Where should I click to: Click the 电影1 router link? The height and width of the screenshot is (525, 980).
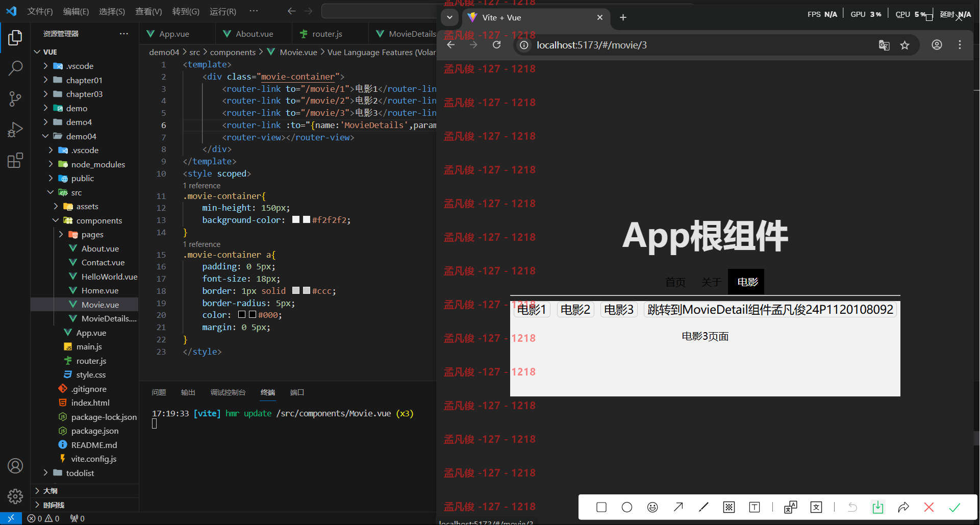532,310
